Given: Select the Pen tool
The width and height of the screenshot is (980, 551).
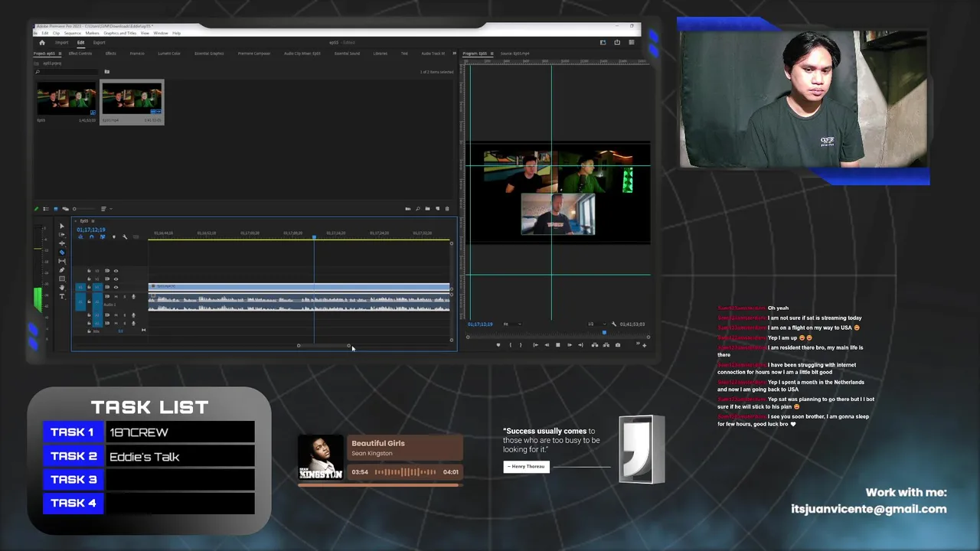Looking at the screenshot, I should pos(62,270).
